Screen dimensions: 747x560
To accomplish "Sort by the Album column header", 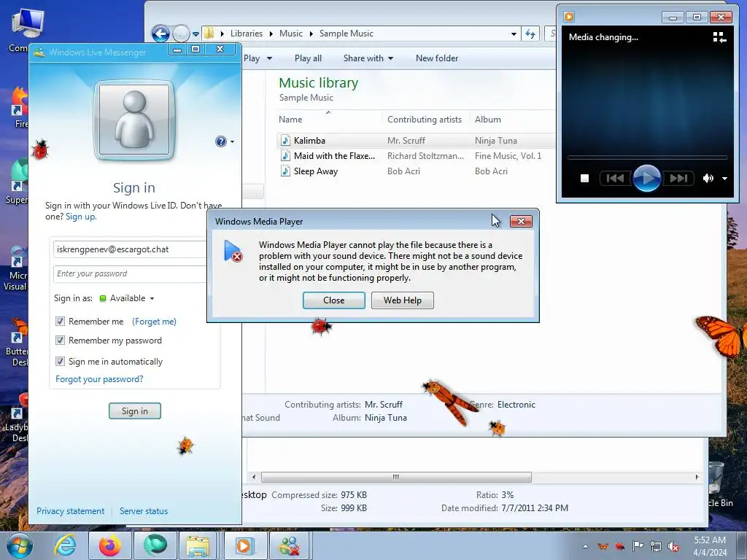I will pyautogui.click(x=513, y=120).
